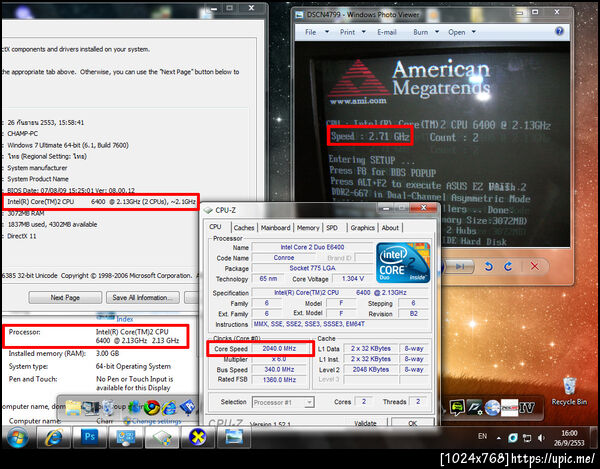The image size is (600, 469).
Task: Open the Mainboard tab in CPU-Z
Action: pos(276,228)
